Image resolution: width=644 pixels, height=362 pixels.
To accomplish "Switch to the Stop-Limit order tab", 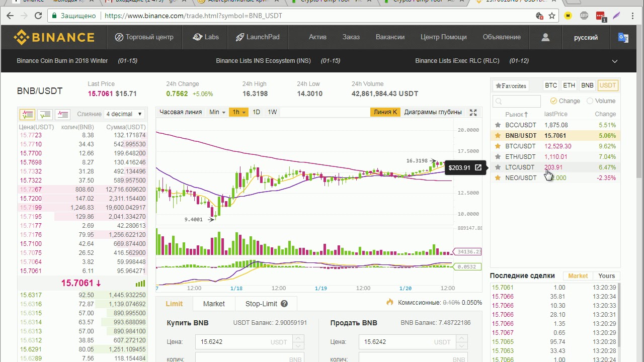I will click(x=266, y=304).
